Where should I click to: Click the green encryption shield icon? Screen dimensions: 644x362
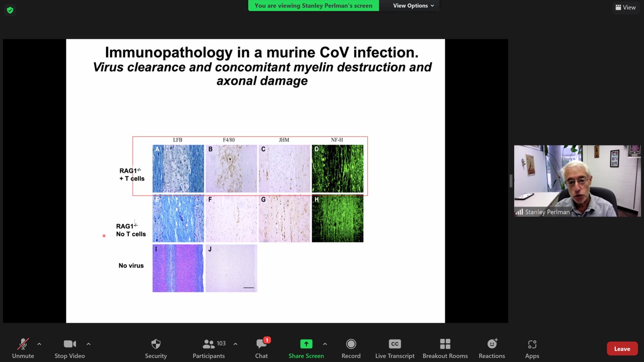click(x=10, y=10)
